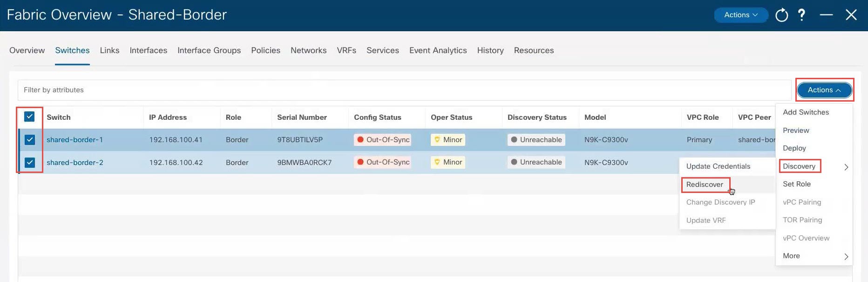Viewport: 868px width, 282px height.
Task: Select Preview in the Actions menu
Action: [x=796, y=131]
